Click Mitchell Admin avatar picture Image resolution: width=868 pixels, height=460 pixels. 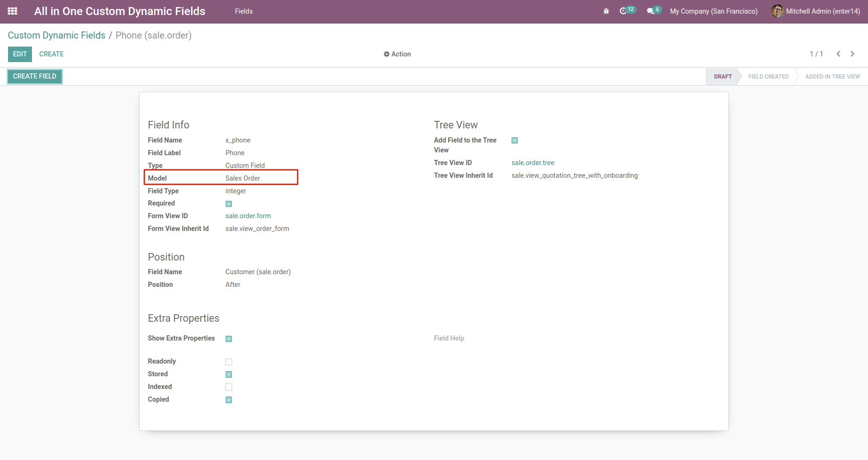pyautogui.click(x=777, y=11)
